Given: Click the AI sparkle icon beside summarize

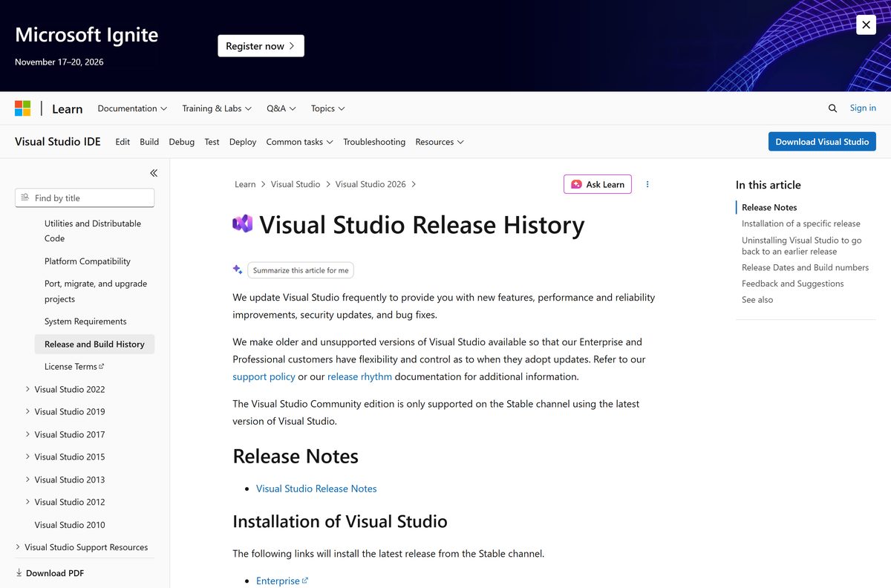Looking at the screenshot, I should [238, 269].
